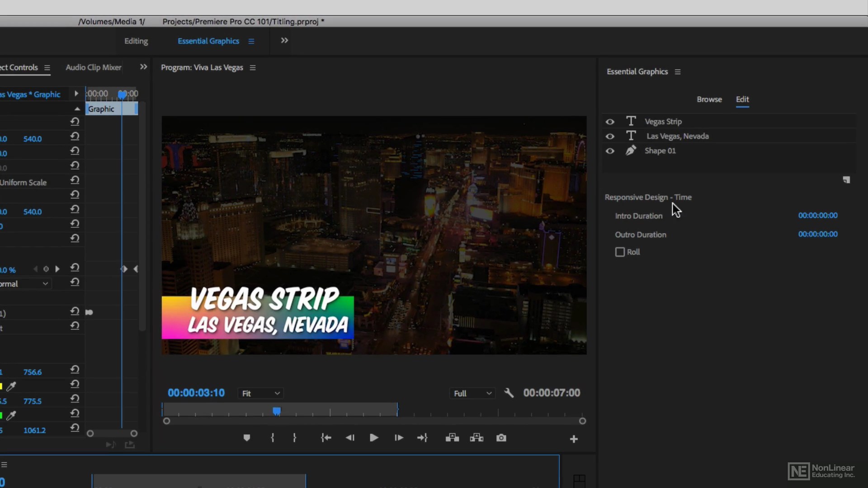Click the Go to In point icon
The height and width of the screenshot is (488, 868).
326,438
